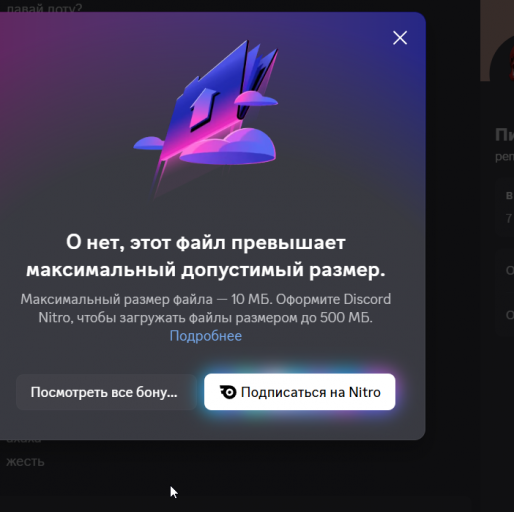Click the heading О нет, этот файл превышает
514x512 pixels.
point(206,242)
